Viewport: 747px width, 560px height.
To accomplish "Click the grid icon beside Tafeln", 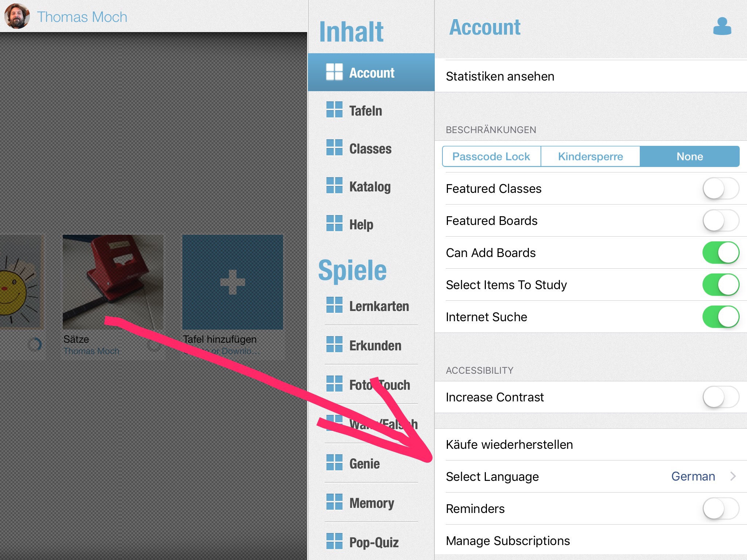I will pos(334,109).
